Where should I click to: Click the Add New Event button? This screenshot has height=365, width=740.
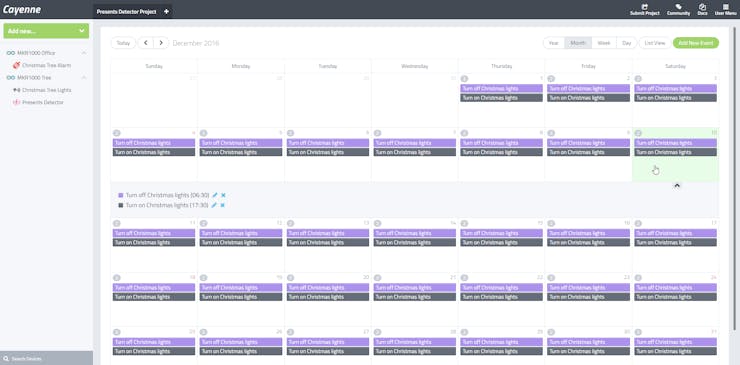(696, 43)
